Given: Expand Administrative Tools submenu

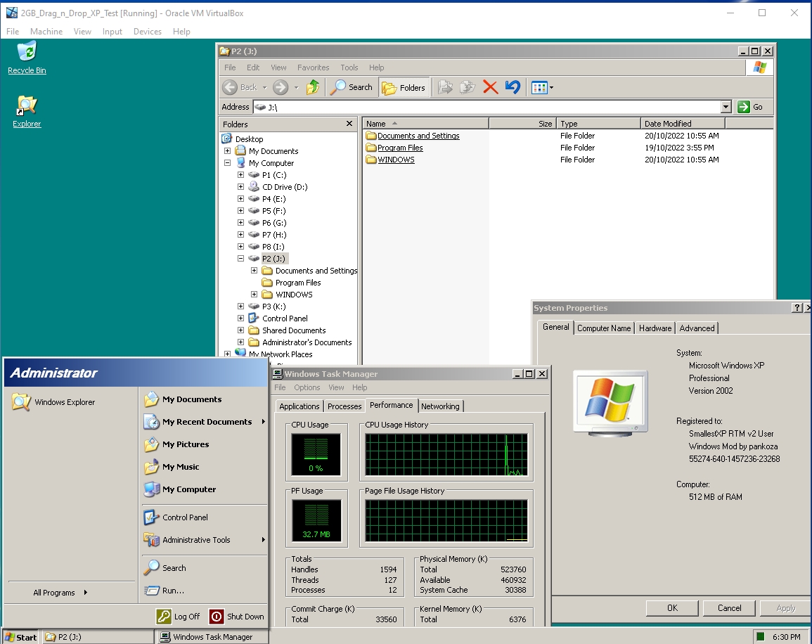Looking at the screenshot, I should click(x=205, y=540).
